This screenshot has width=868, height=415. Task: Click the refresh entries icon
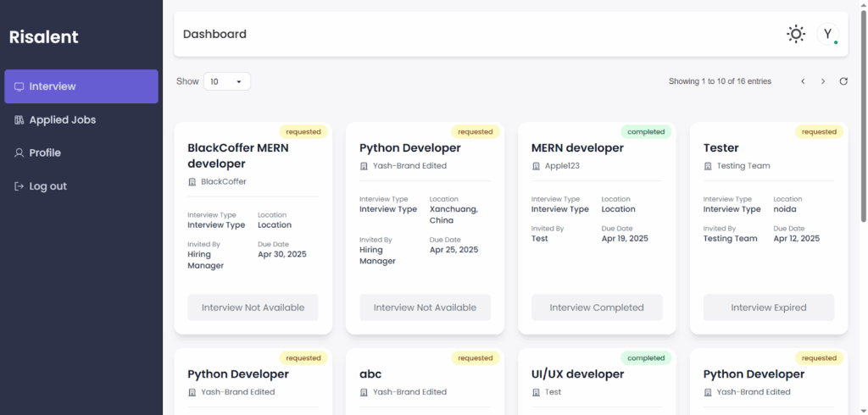[x=843, y=81]
